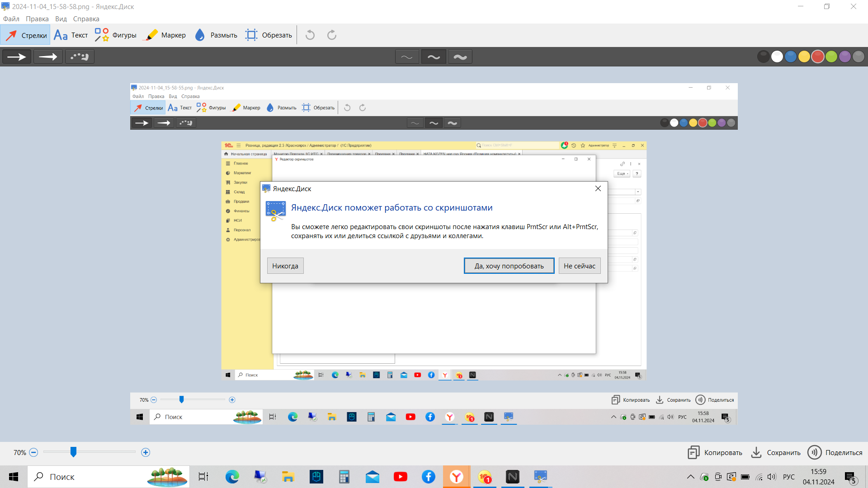Choose the Текст text tool
This screenshot has width=868, height=488.
tap(71, 35)
